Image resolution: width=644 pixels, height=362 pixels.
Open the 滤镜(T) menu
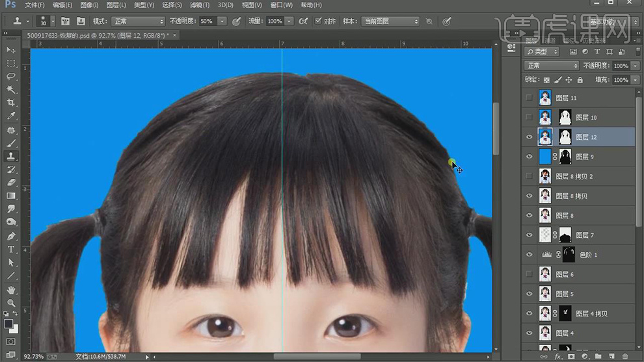tap(200, 5)
